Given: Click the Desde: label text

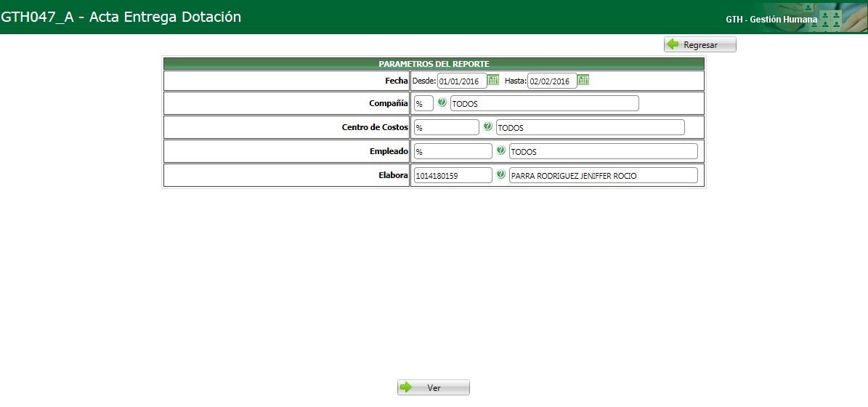Looking at the screenshot, I should 424,81.
